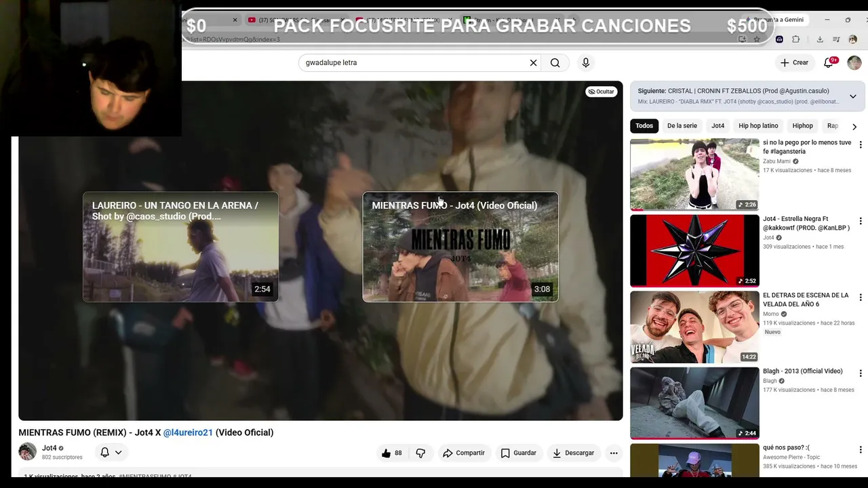
Task: Open the Chrome extensions puzzle icon
Action: click(x=795, y=39)
